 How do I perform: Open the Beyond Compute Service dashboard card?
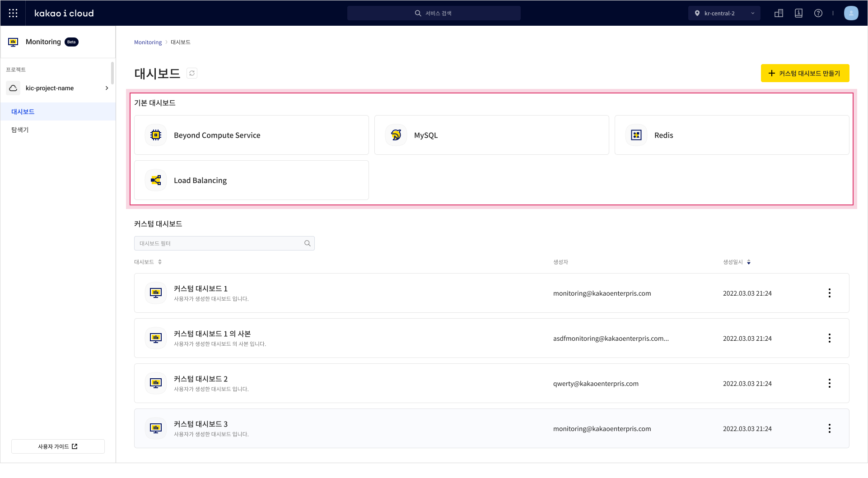pyautogui.click(x=252, y=135)
